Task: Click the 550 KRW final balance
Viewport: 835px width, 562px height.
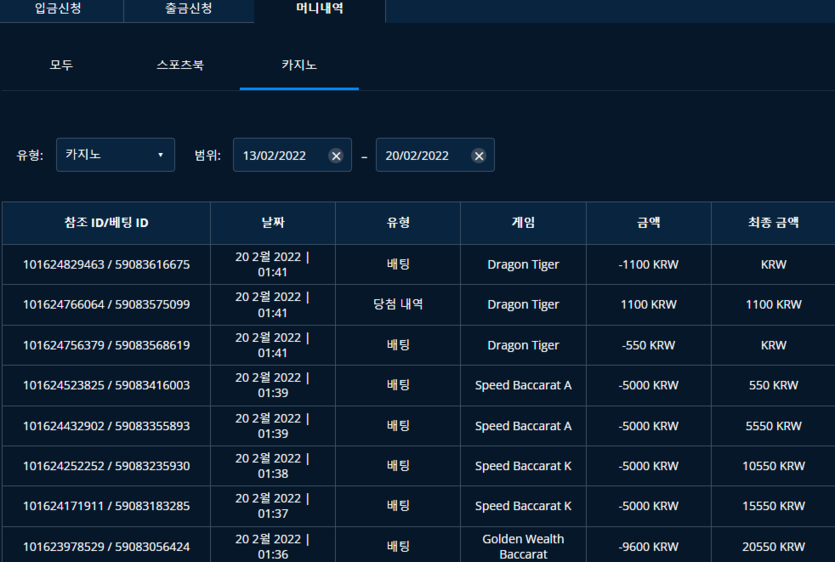Action: (773, 385)
